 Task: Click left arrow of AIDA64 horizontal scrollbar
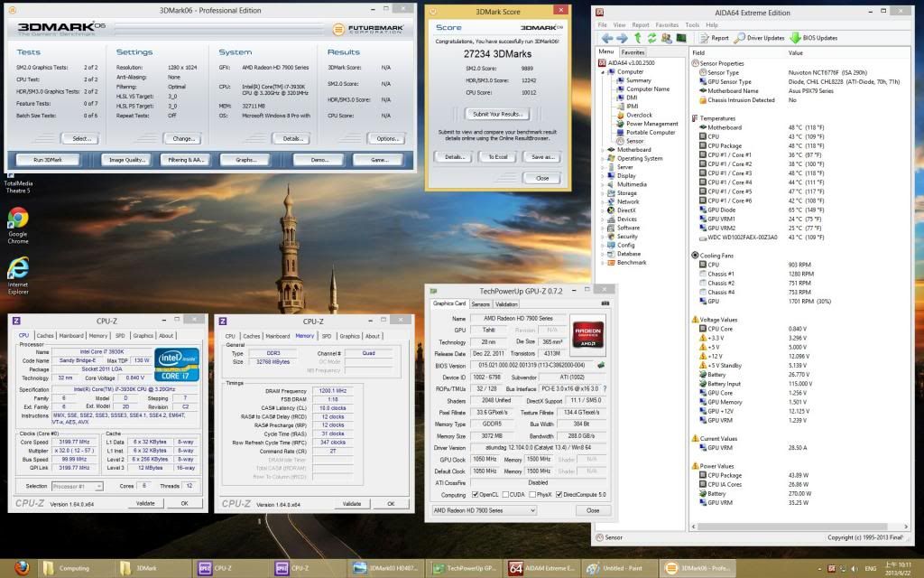coord(694,527)
